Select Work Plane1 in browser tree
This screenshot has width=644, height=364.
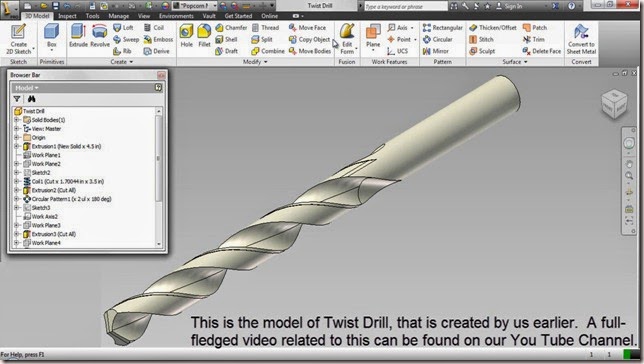pos(42,155)
